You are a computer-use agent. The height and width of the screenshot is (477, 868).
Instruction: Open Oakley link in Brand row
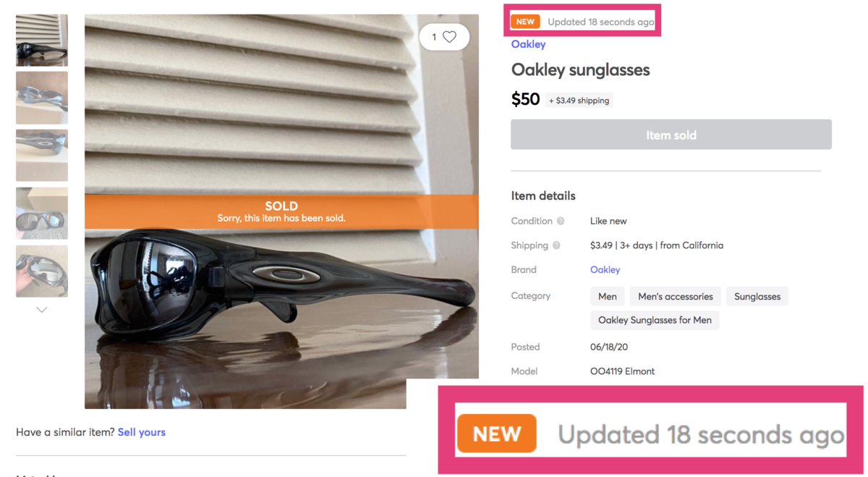click(x=605, y=270)
